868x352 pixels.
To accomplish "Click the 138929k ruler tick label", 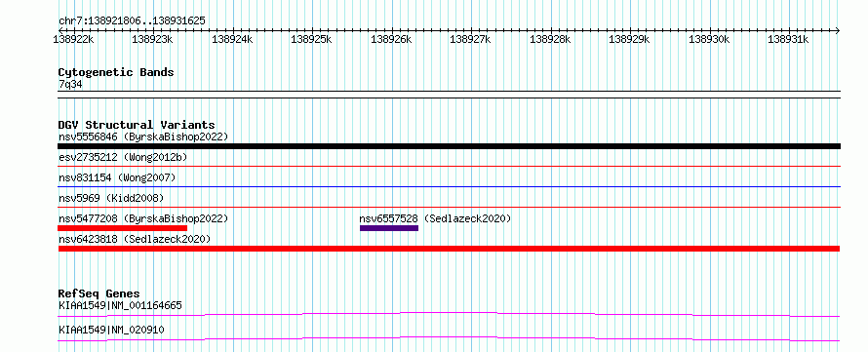I will 629,39.
